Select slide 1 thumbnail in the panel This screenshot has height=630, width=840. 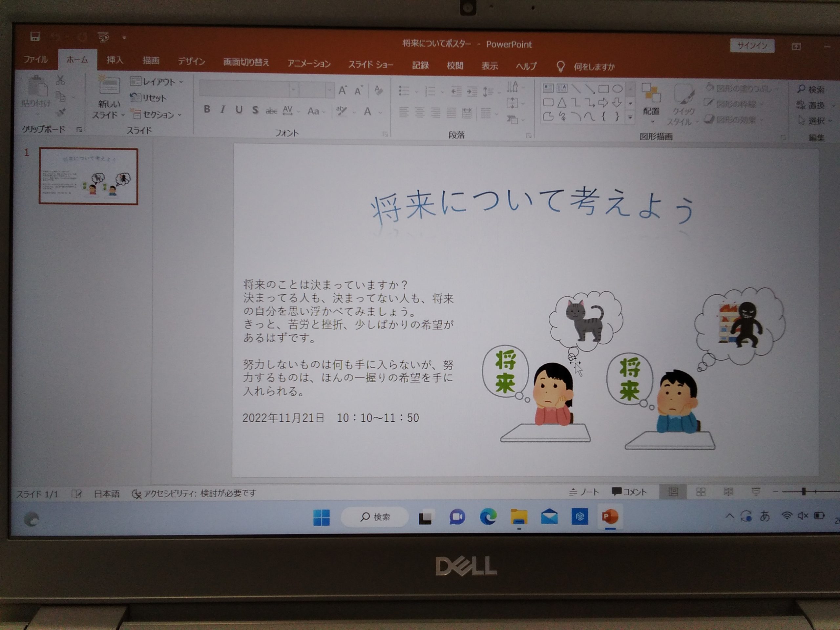pyautogui.click(x=89, y=177)
